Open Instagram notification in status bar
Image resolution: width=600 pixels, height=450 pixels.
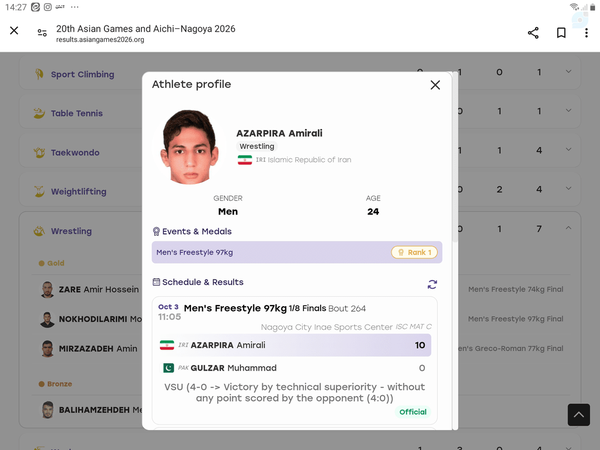coord(47,7)
